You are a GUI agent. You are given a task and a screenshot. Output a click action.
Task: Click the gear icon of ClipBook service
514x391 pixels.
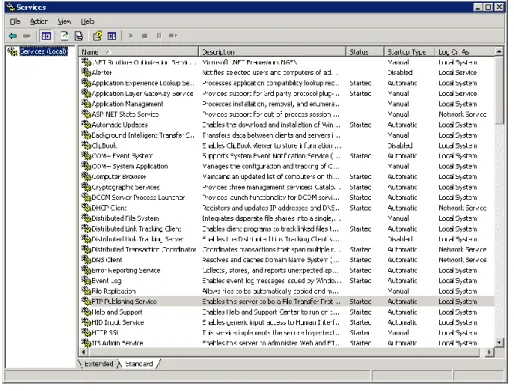[x=86, y=145]
